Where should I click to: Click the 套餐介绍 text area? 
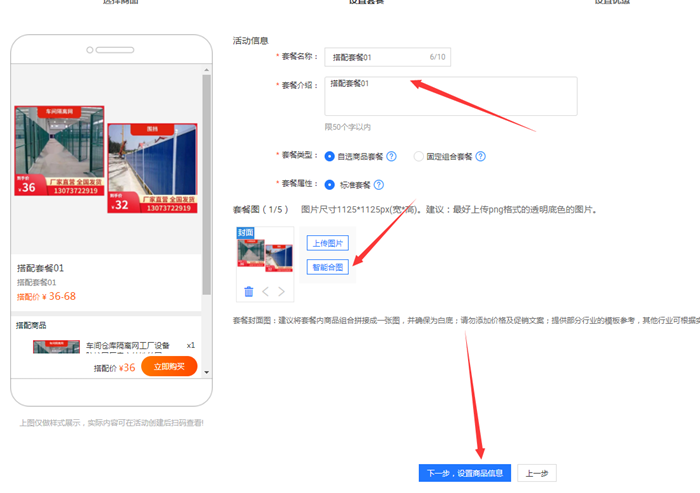tap(450, 96)
